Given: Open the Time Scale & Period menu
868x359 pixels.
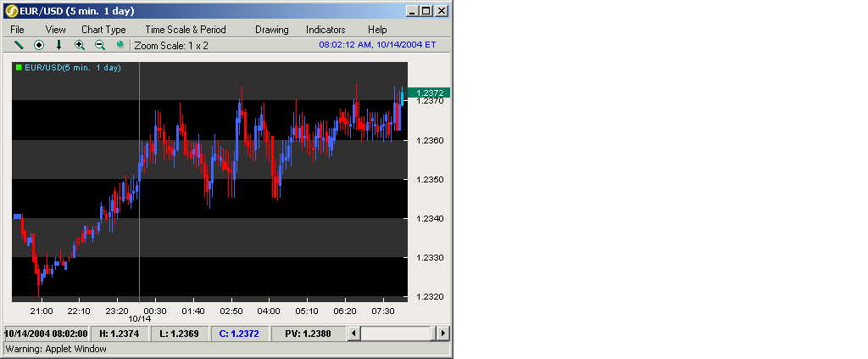Looking at the screenshot, I should pyautogui.click(x=186, y=30).
